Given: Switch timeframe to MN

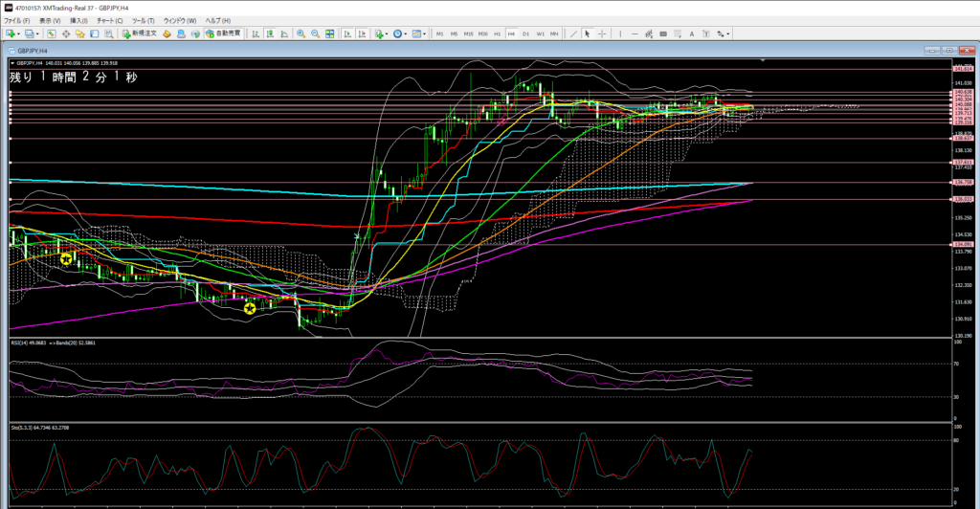Looking at the screenshot, I should (x=554, y=33).
